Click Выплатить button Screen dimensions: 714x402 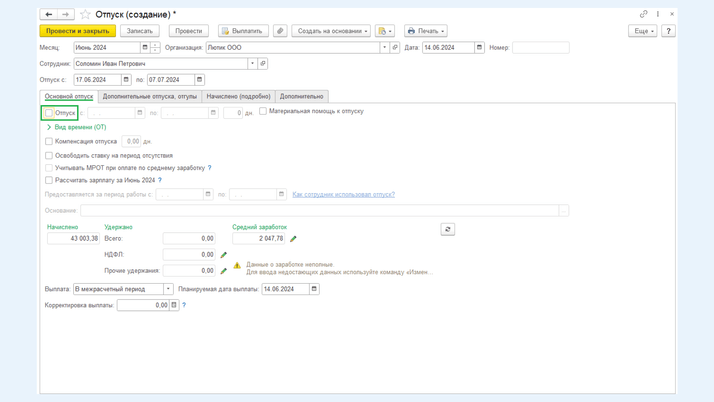tap(243, 31)
